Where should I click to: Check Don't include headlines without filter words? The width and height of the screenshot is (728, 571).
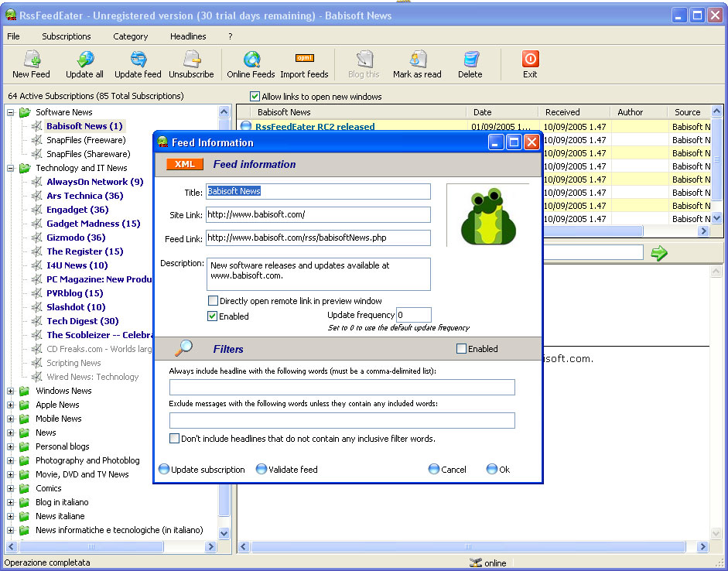[174, 438]
